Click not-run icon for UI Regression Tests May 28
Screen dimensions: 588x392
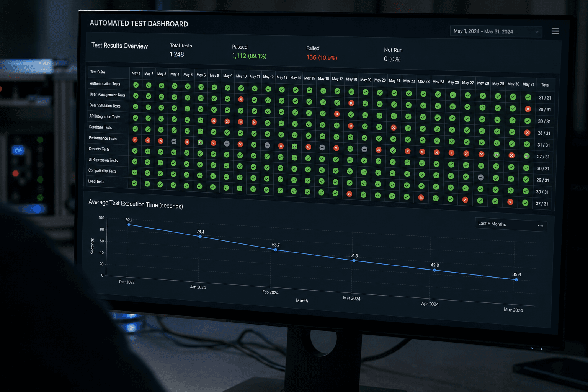pos(481,177)
